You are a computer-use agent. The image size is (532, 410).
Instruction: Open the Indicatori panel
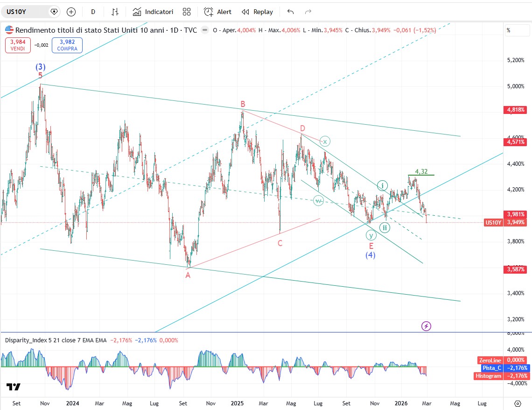(153, 12)
